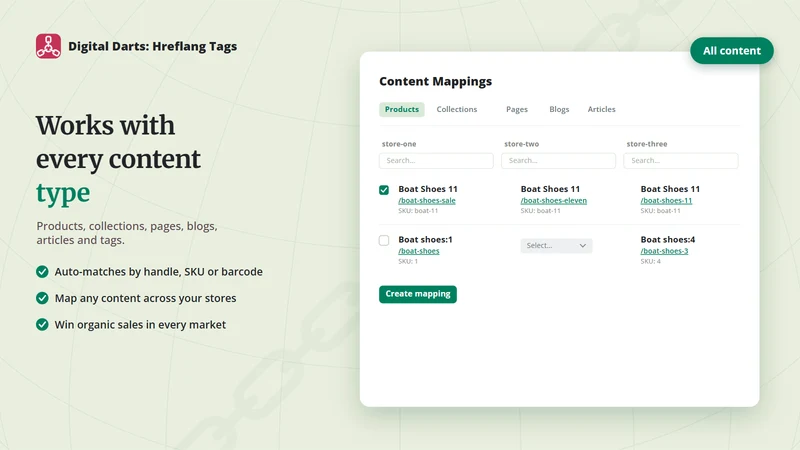Click the All content badge button
800x450 pixels.
732,51
